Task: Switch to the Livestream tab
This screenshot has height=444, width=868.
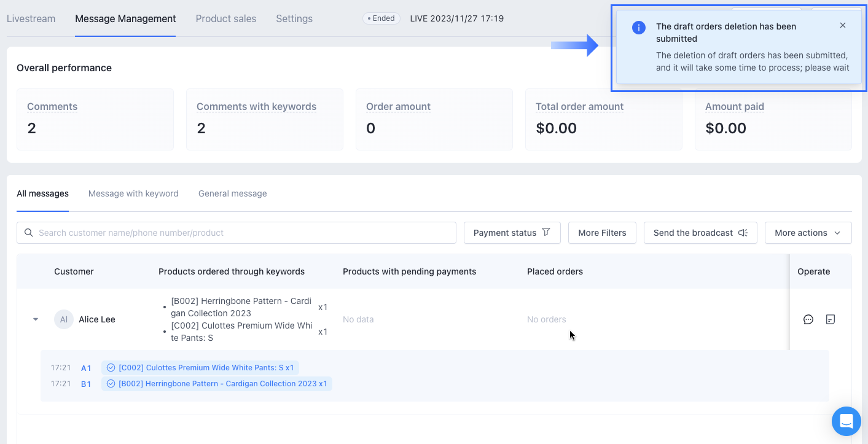Action: pos(31,18)
